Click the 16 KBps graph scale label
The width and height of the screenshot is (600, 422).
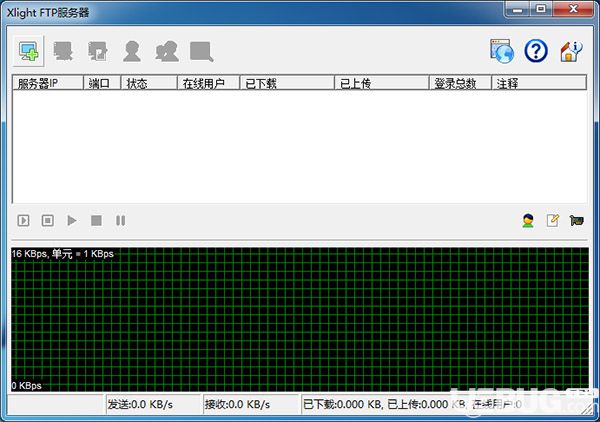[63, 254]
